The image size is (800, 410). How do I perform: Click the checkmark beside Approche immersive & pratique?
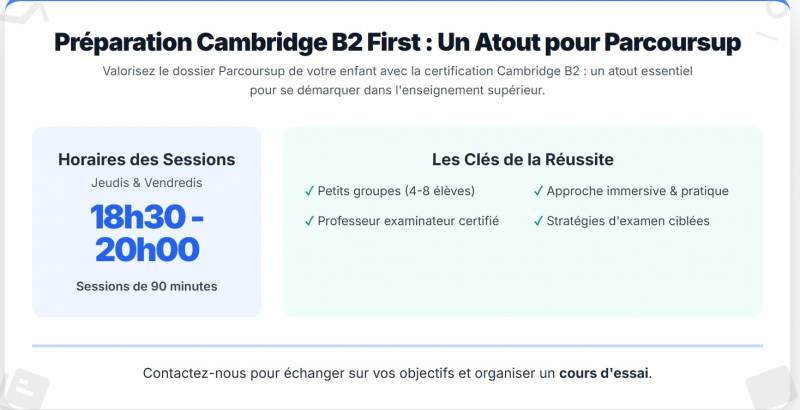click(538, 191)
